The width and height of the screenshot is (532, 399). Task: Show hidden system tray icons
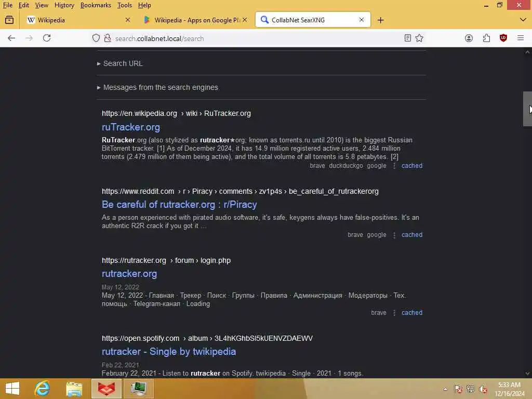445,389
